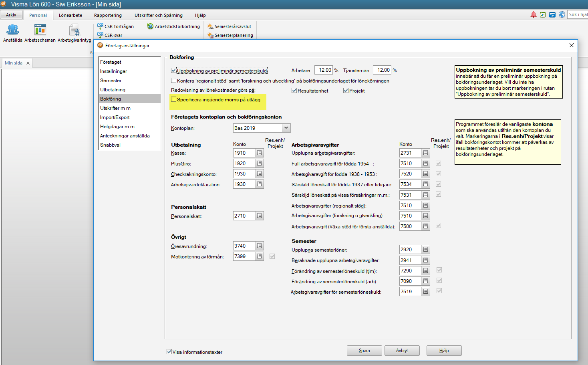Switch to the Lönearbete tab
The height and width of the screenshot is (365, 588).
click(70, 15)
